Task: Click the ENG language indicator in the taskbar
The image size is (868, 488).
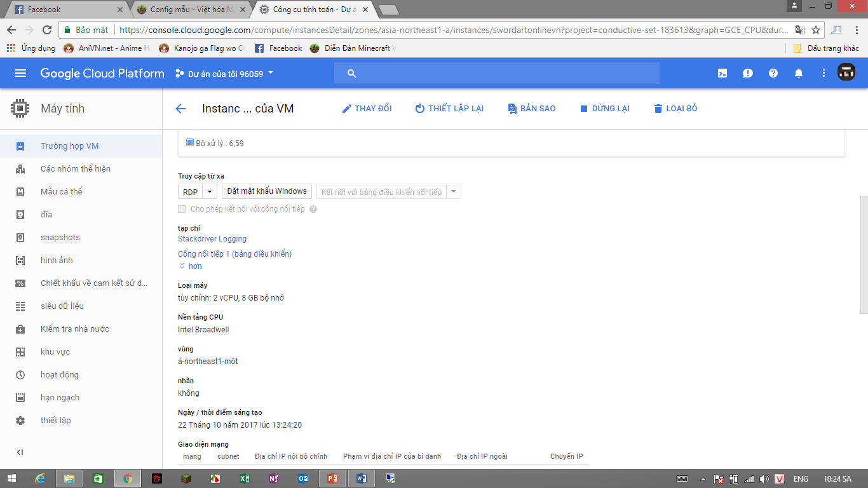Action: click(801, 479)
